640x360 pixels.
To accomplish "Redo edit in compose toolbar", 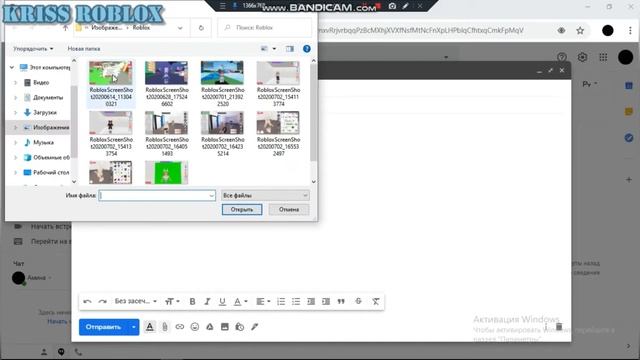I will pos(102,302).
